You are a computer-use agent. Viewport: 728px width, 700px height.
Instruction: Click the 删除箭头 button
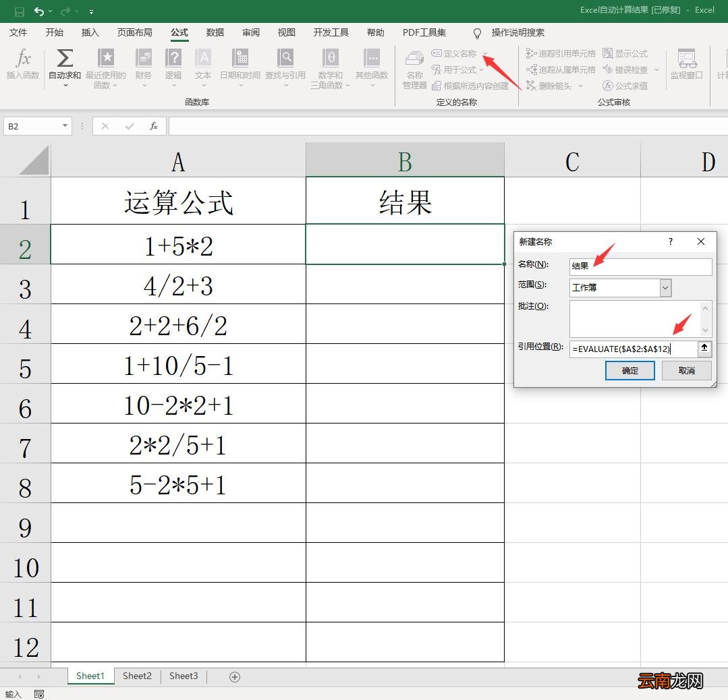click(x=549, y=86)
